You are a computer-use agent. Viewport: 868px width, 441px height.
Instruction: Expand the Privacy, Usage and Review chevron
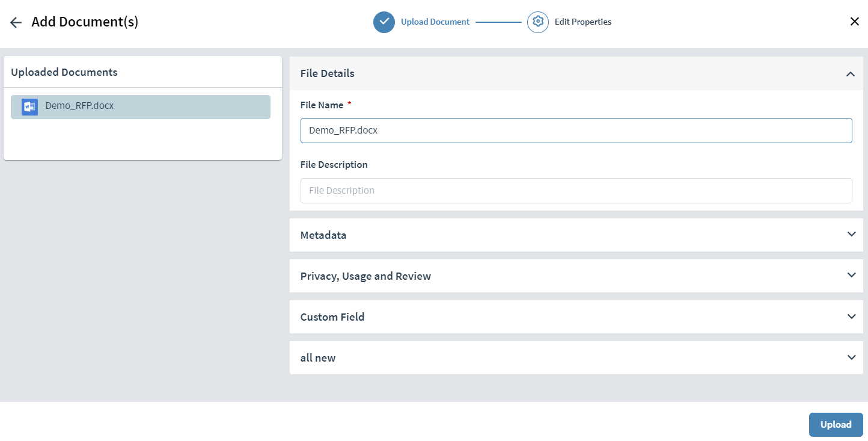tap(851, 275)
